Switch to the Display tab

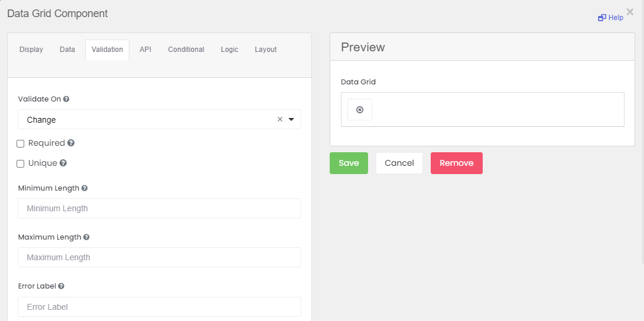[x=31, y=50]
